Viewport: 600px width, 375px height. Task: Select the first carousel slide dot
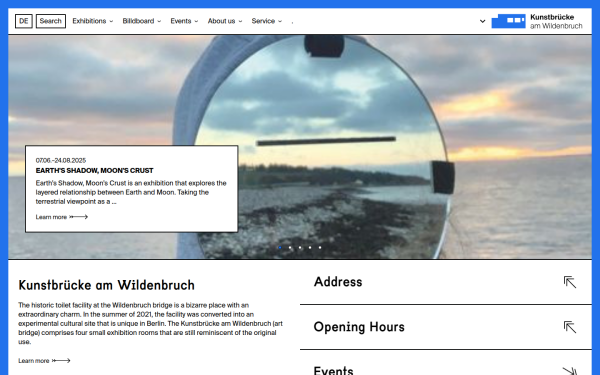280,247
